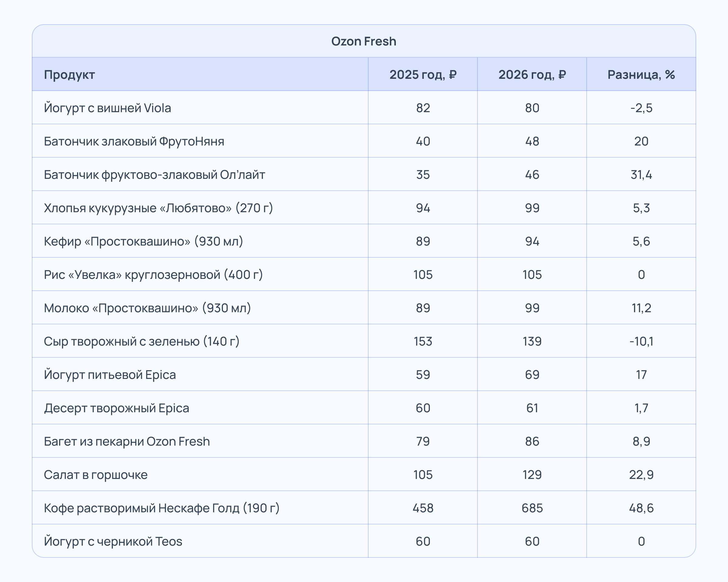Select the Рис «Увелка» круглозерновой row name
This screenshot has width=728, height=582.
click(x=153, y=275)
